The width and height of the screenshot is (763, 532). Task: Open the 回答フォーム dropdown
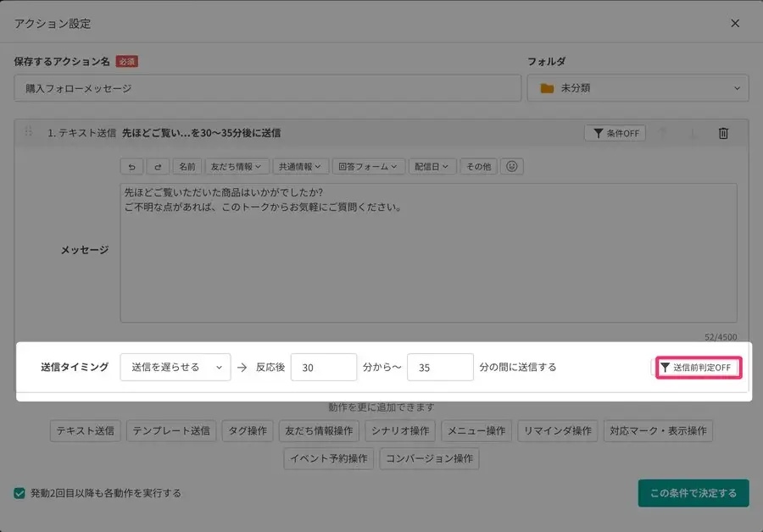[x=368, y=166]
